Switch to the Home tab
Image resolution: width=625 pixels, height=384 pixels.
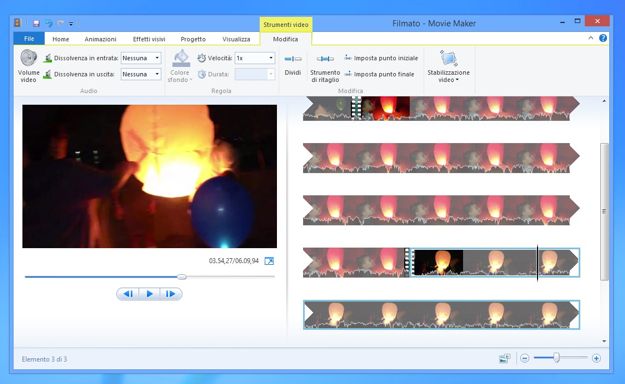point(61,39)
